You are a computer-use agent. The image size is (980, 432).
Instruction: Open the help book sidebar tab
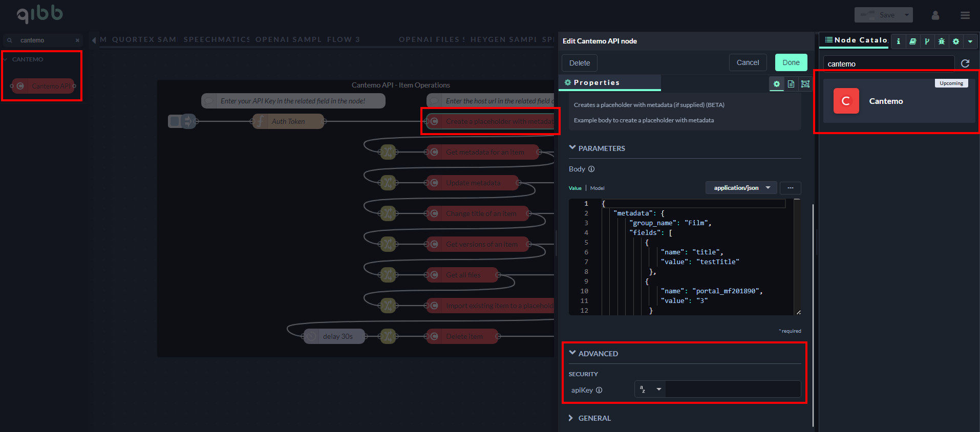click(912, 41)
